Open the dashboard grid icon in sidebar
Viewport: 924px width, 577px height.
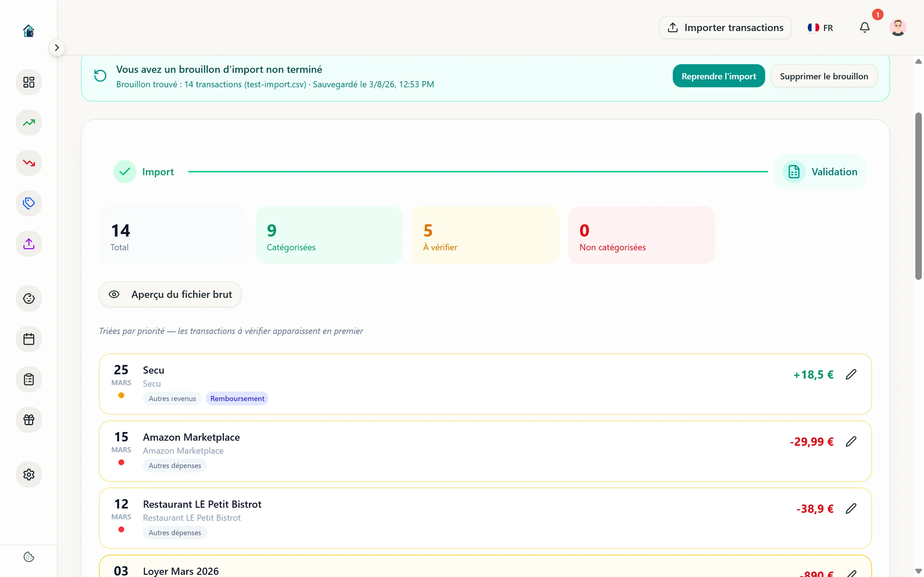pyautogui.click(x=29, y=82)
